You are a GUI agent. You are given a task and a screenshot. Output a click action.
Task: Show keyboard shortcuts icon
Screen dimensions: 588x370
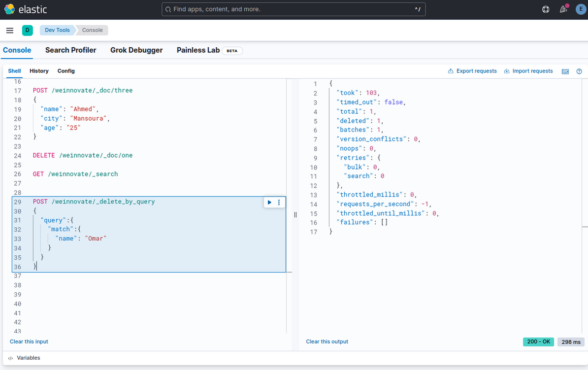[565, 71]
